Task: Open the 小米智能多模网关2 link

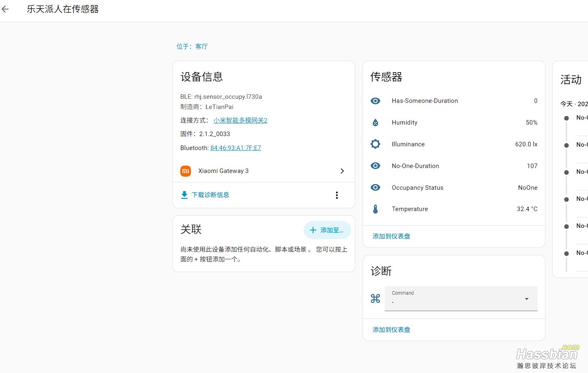Action: click(240, 121)
